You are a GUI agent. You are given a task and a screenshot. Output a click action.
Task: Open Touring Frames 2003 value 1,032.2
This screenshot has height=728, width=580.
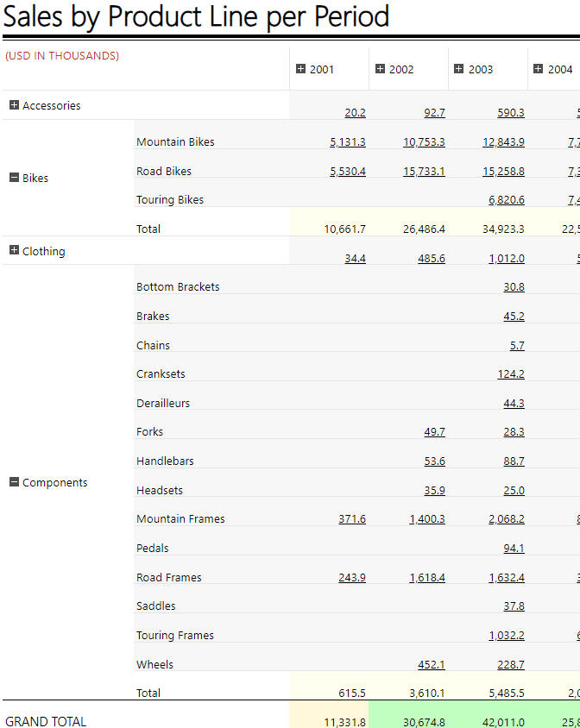coord(507,635)
